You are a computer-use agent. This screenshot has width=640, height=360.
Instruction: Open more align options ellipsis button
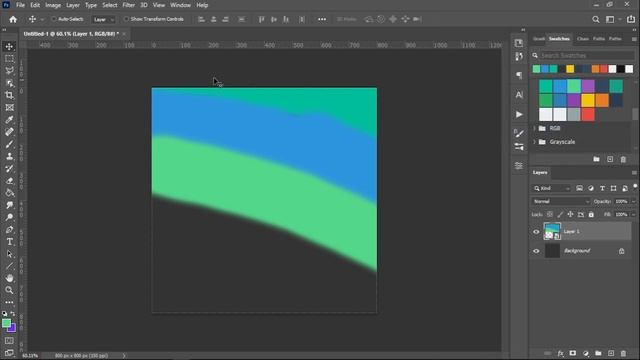[x=322, y=19]
